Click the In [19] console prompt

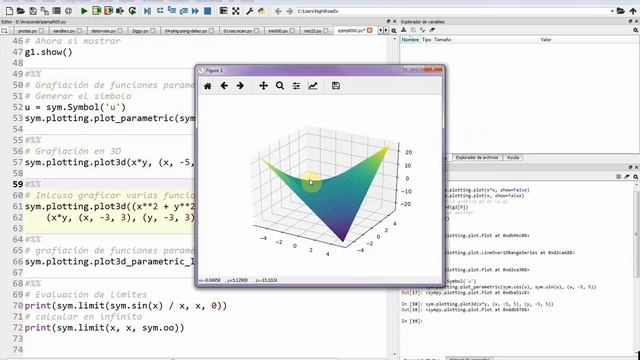(x=411, y=321)
